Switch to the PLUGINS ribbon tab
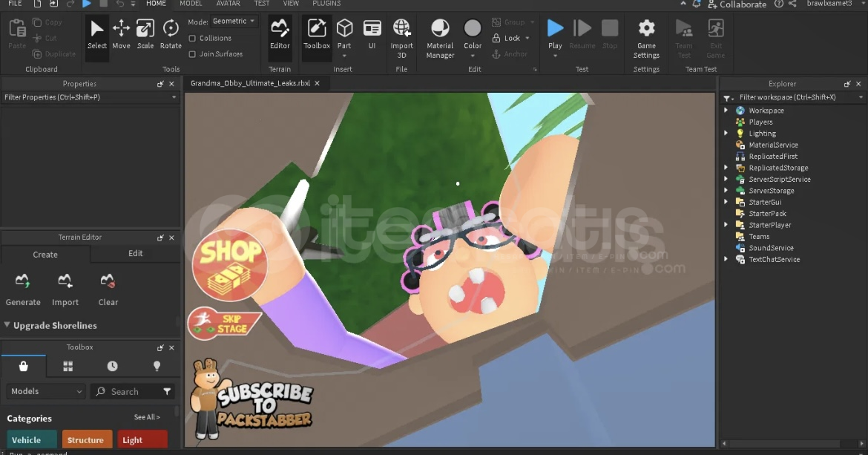Image resolution: width=868 pixels, height=455 pixels. [326, 3]
